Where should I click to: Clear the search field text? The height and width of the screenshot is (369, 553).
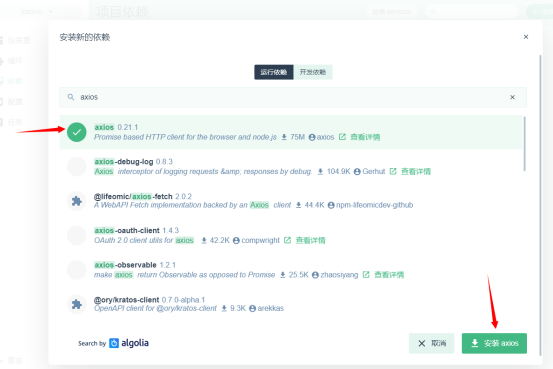tap(512, 97)
